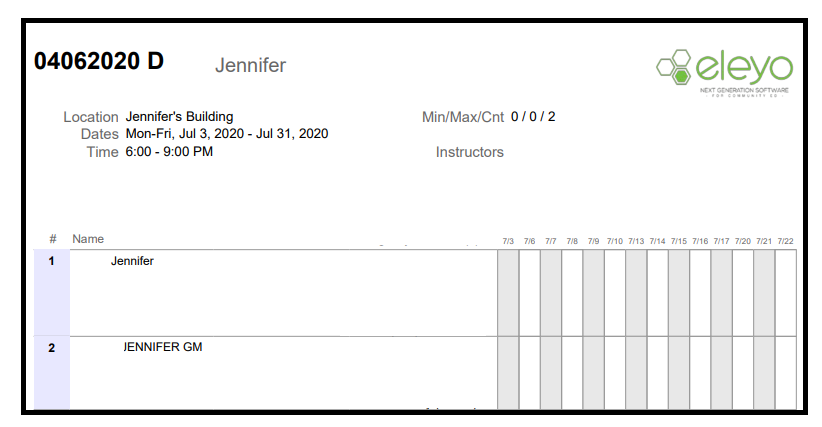
Task: Click the Jennifer's Building location text
Action: pyautogui.click(x=179, y=117)
